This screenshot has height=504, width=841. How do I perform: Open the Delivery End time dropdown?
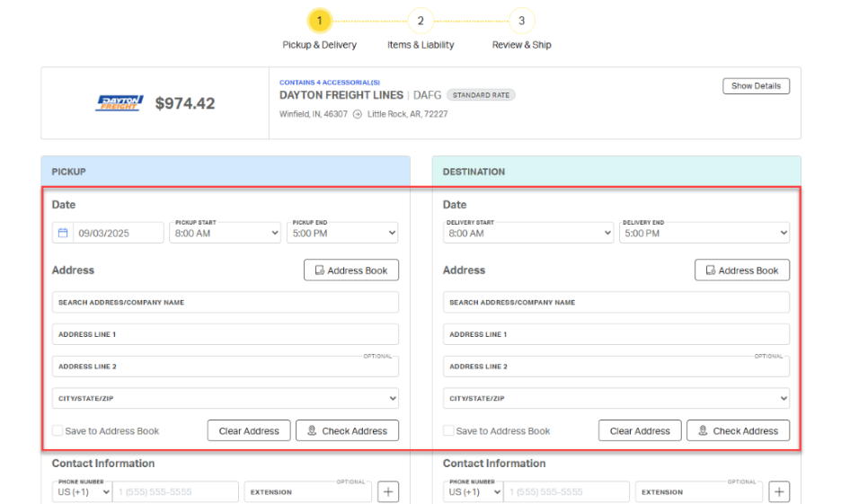[704, 233]
